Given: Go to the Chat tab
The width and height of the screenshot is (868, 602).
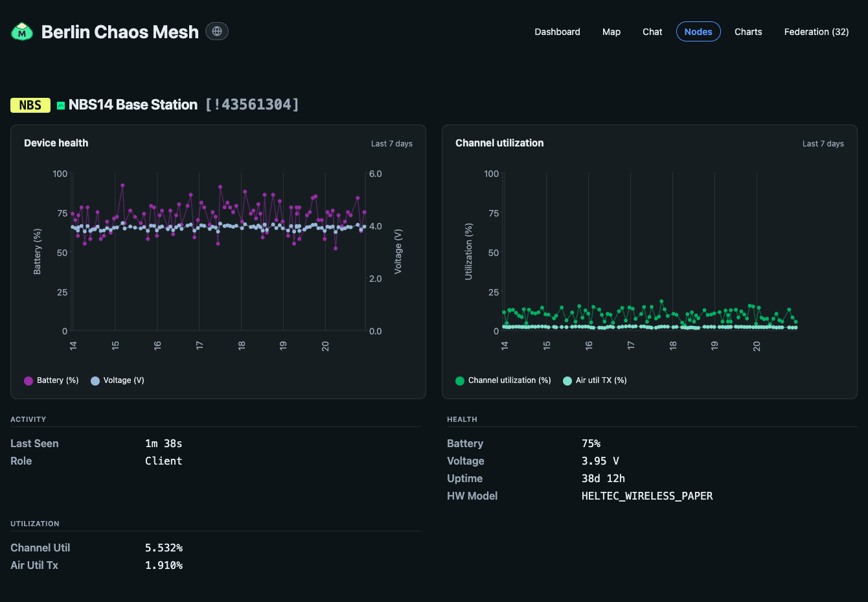Looking at the screenshot, I should click(x=652, y=32).
